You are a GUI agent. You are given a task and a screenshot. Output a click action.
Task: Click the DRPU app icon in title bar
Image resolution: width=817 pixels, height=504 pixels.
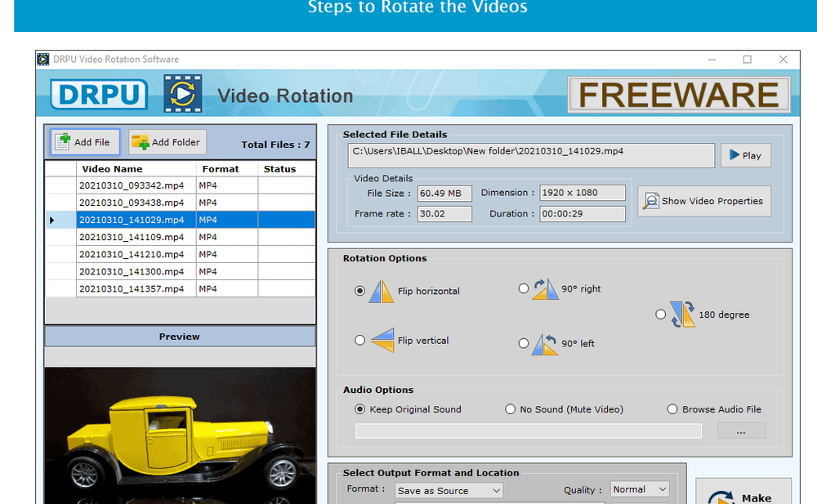[43, 60]
